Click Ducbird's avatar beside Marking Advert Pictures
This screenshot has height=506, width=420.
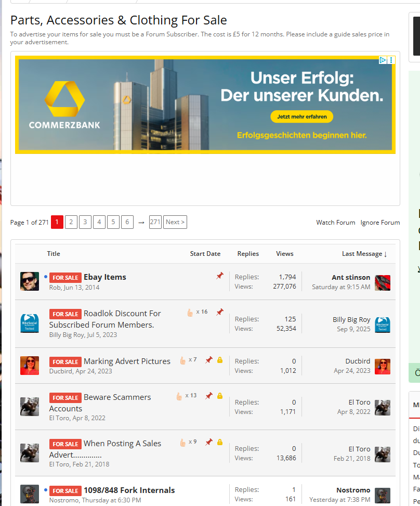coord(30,366)
